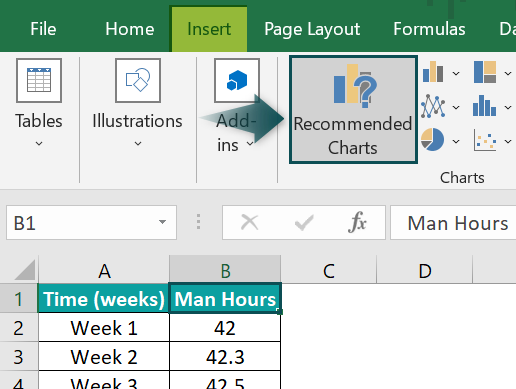Click the formula bar showing Man Hours
Image resolution: width=516 pixels, height=389 pixels.
(x=453, y=223)
